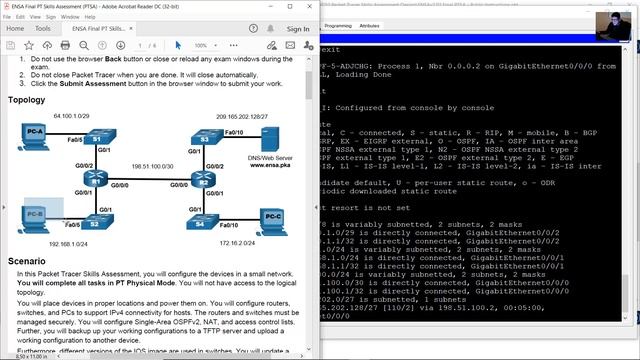Open Acrobat help question mark icon

click(x=253, y=29)
